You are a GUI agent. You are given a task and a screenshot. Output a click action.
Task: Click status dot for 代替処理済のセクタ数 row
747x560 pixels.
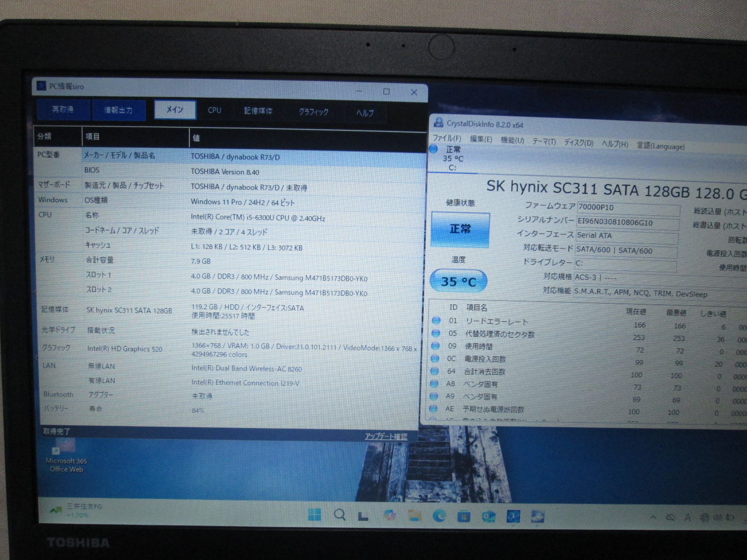436,333
